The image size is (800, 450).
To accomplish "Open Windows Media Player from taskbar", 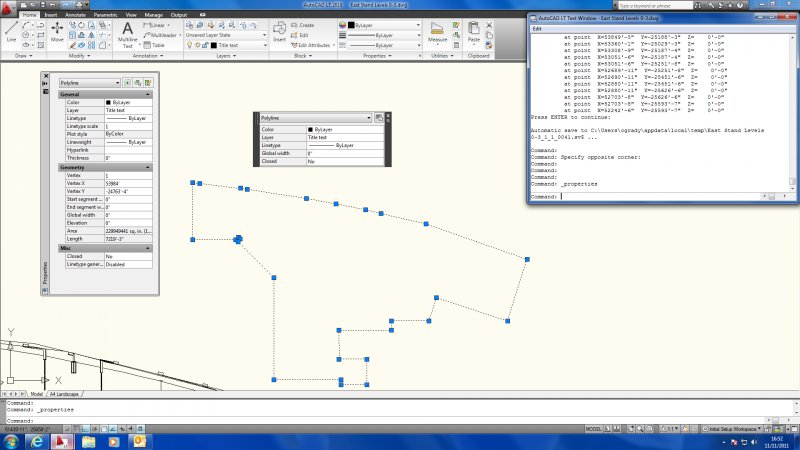I will coord(114,442).
